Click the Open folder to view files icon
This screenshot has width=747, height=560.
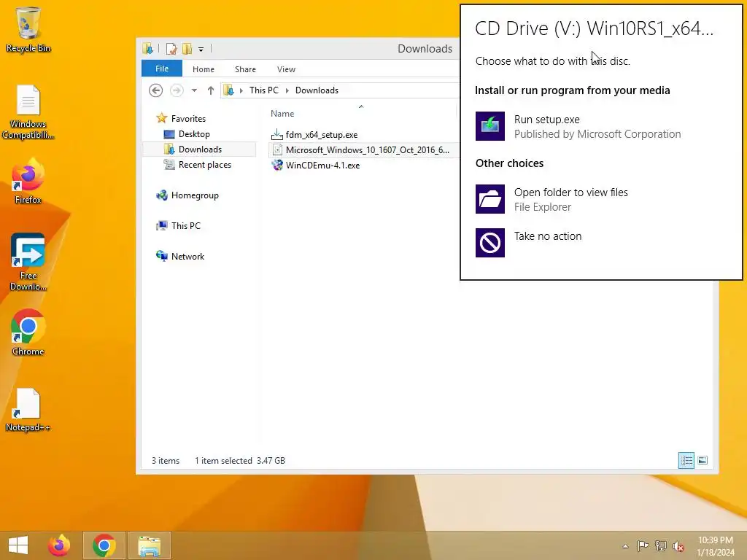click(489, 199)
